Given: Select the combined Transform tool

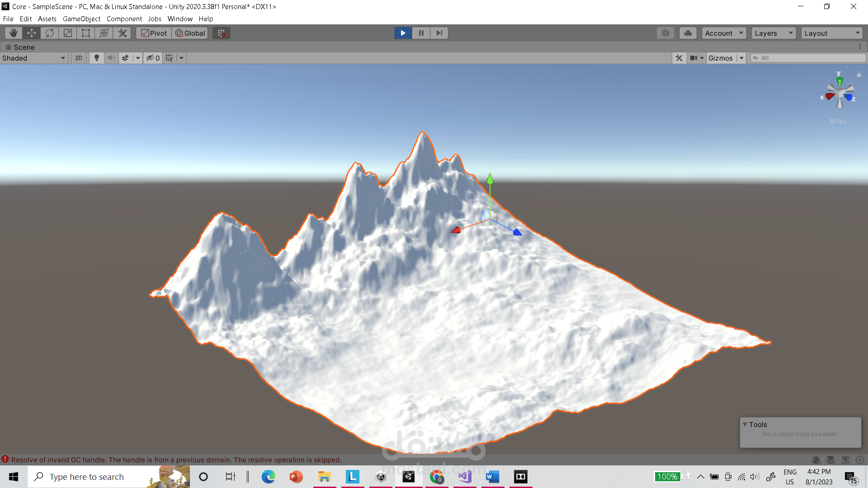Looking at the screenshot, I should (x=104, y=33).
